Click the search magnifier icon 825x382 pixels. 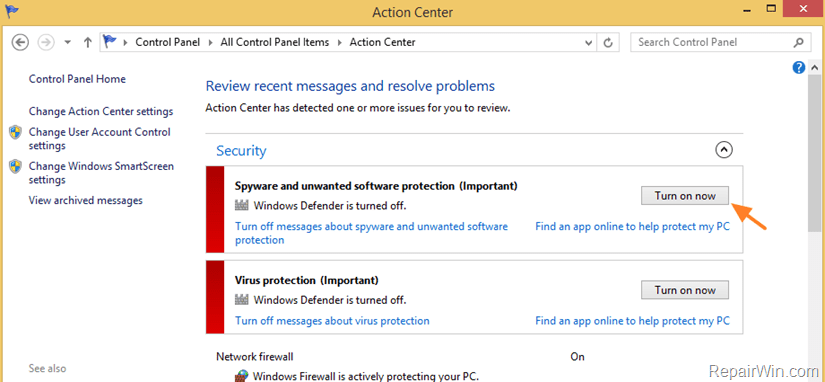click(x=798, y=42)
